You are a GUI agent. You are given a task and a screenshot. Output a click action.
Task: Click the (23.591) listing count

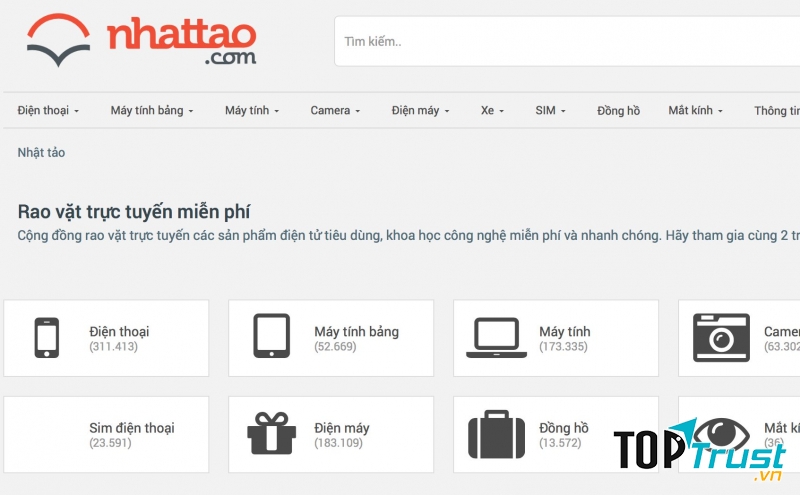pyautogui.click(x=110, y=443)
